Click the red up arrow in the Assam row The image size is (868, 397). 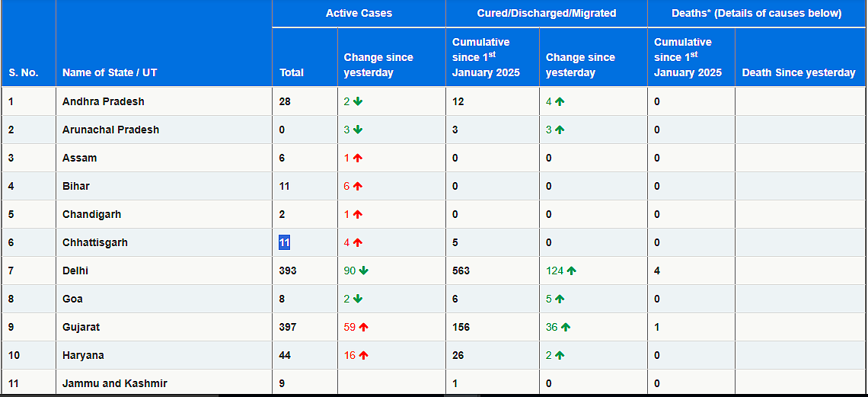[x=358, y=158]
